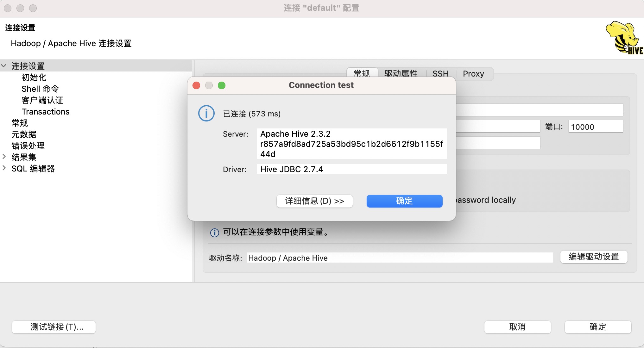Switch to the SSH tab
Viewport: 644px width, 348px height.
tap(440, 74)
